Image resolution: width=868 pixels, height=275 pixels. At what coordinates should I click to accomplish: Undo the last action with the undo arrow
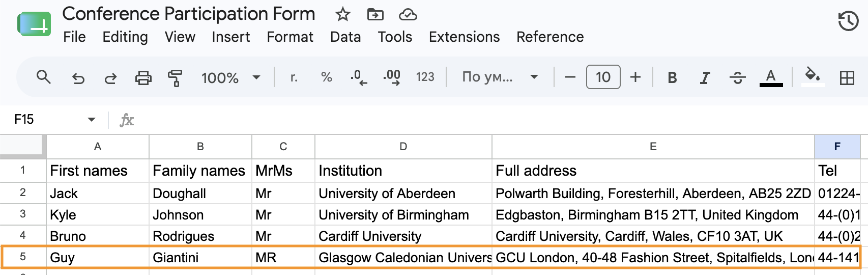(x=78, y=78)
